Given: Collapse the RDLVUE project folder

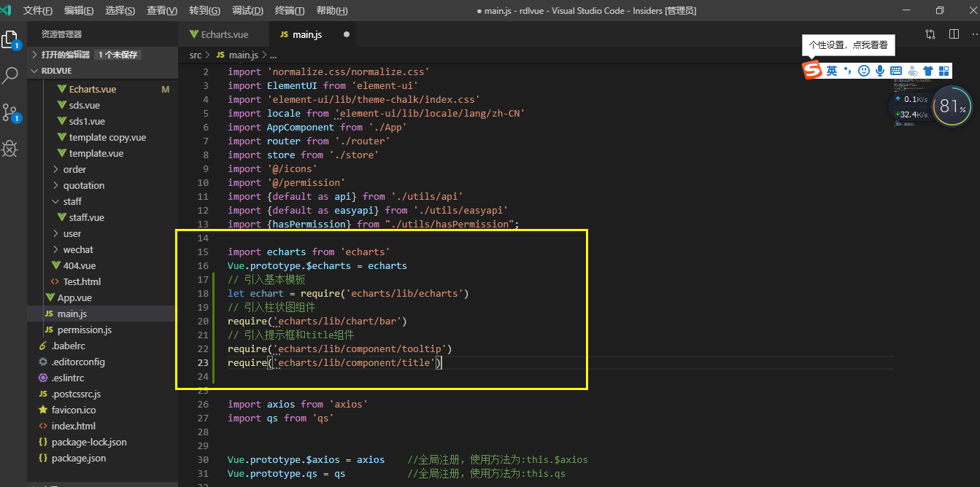Looking at the screenshot, I should coord(103,71).
